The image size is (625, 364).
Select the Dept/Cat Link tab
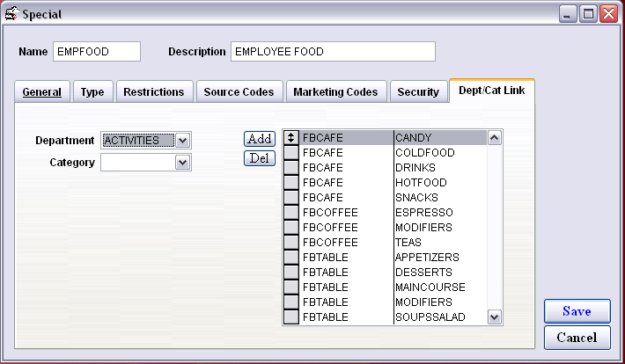click(x=492, y=91)
